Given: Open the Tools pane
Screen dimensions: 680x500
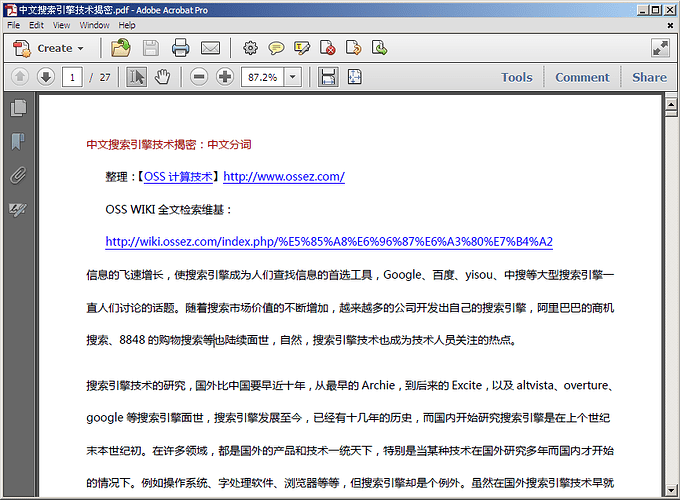Looking at the screenshot, I should [x=517, y=77].
